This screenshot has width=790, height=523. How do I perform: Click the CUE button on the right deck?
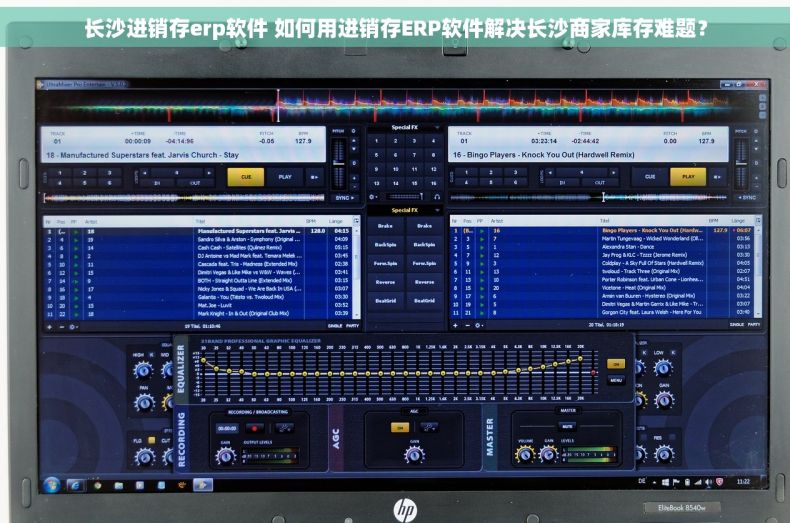click(650, 177)
